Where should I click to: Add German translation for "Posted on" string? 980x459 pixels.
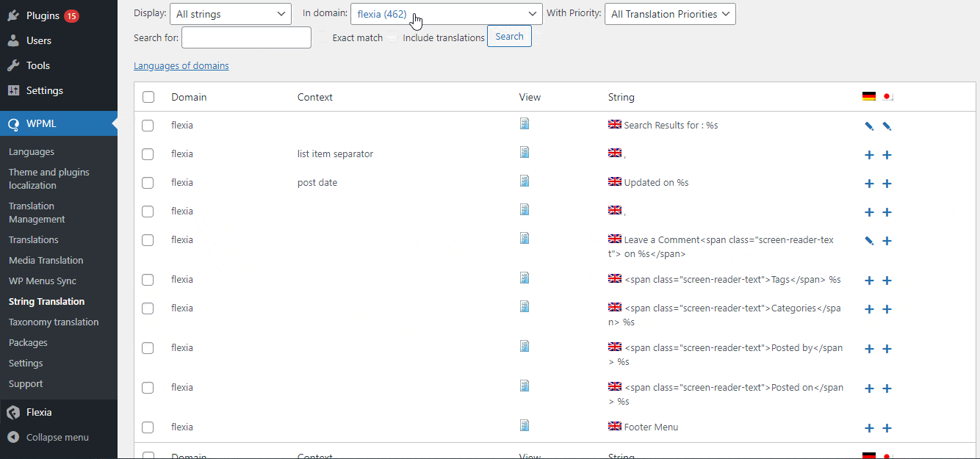coord(869,388)
